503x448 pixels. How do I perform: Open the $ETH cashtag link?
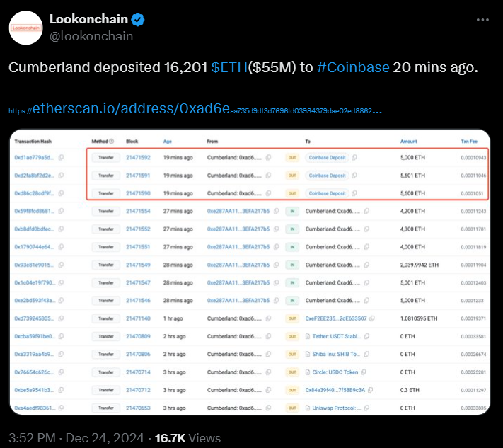229,67
